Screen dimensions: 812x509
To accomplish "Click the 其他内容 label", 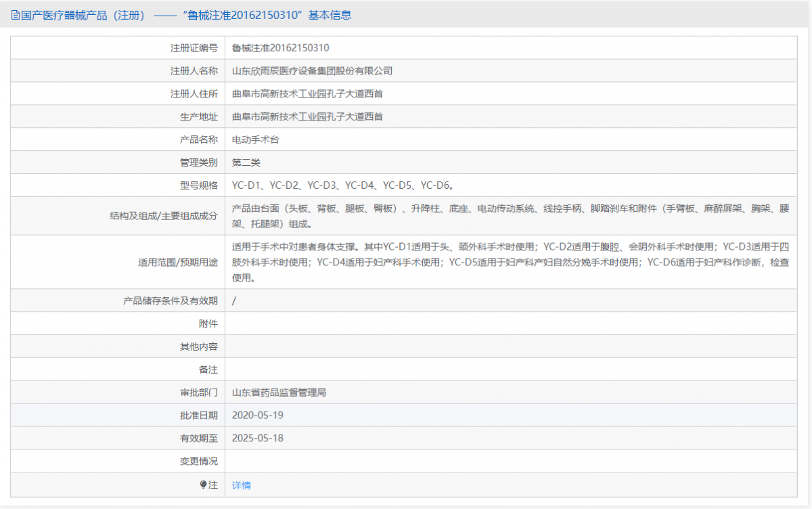I will pyautogui.click(x=199, y=347).
